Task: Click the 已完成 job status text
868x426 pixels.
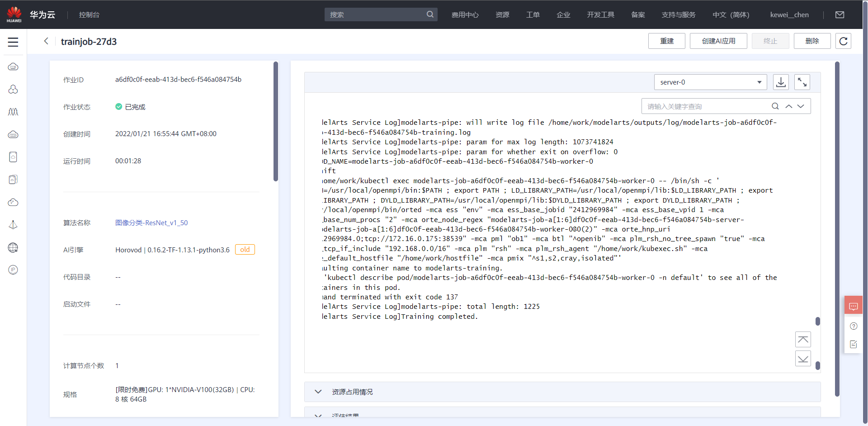Action: coord(135,107)
